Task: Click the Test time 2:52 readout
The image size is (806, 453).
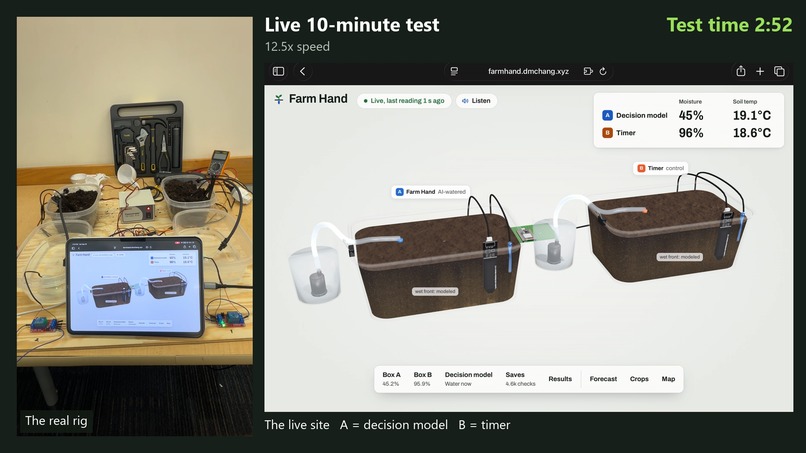Action: point(729,25)
